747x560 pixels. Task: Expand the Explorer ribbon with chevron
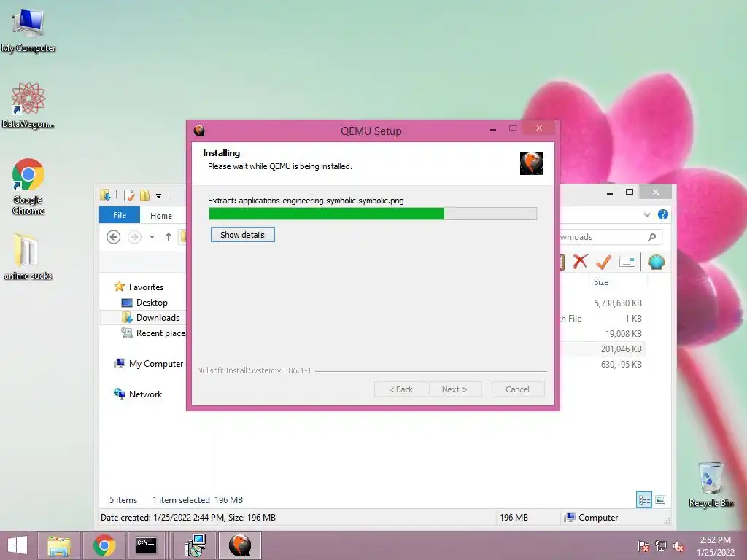coord(646,214)
